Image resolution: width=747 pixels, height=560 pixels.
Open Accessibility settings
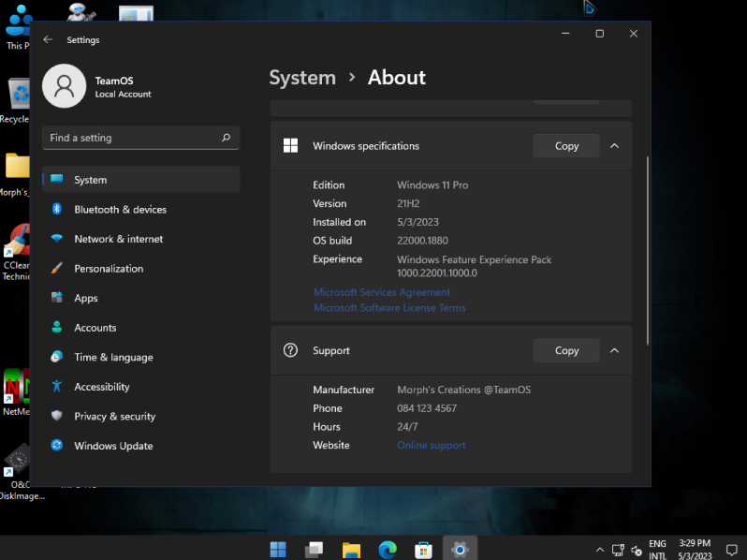(x=140, y=387)
